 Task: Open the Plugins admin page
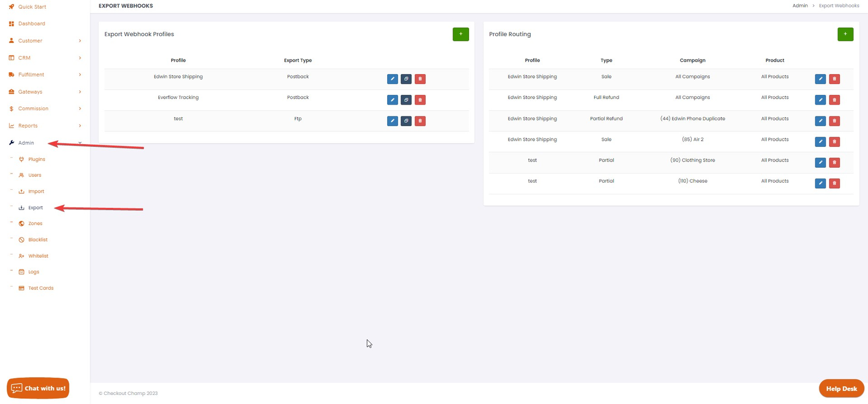36,159
